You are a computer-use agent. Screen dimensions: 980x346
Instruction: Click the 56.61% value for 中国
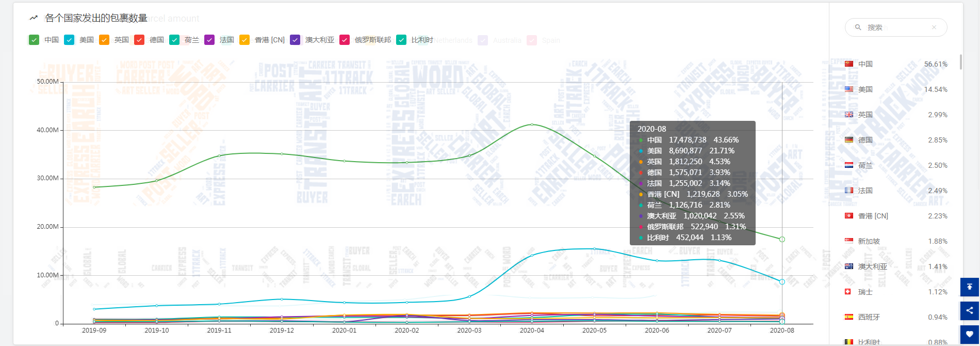(936, 64)
